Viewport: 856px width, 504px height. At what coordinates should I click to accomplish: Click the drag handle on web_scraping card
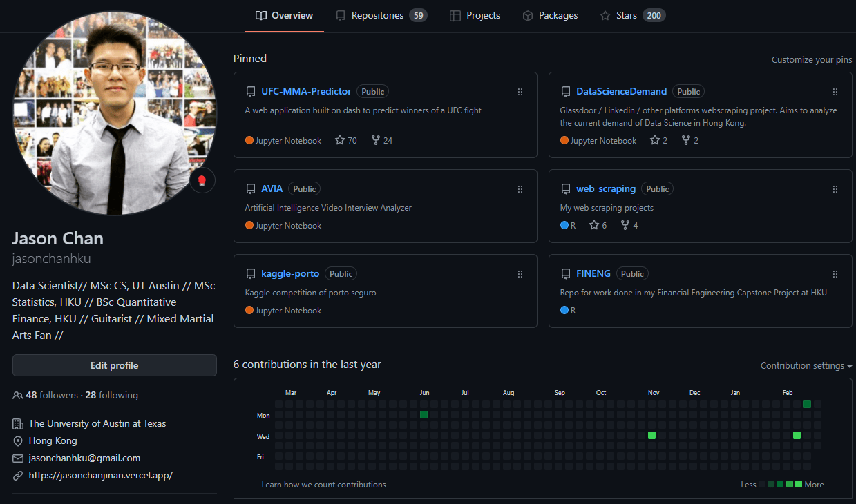pos(835,189)
